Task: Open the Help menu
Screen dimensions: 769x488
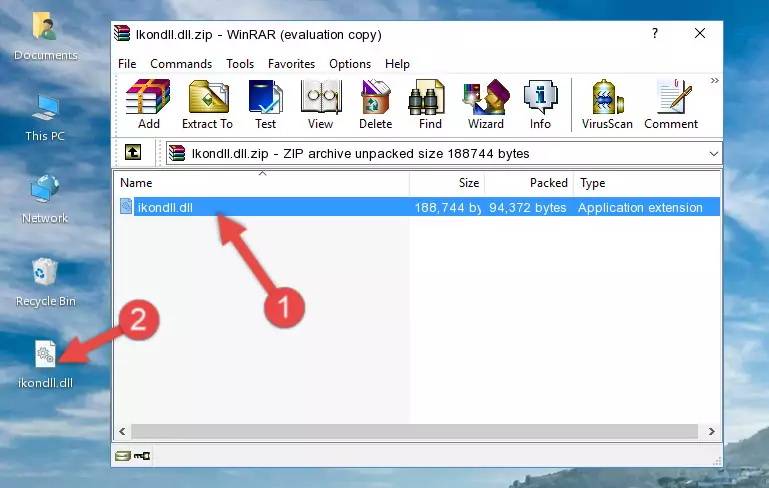Action: (397, 64)
